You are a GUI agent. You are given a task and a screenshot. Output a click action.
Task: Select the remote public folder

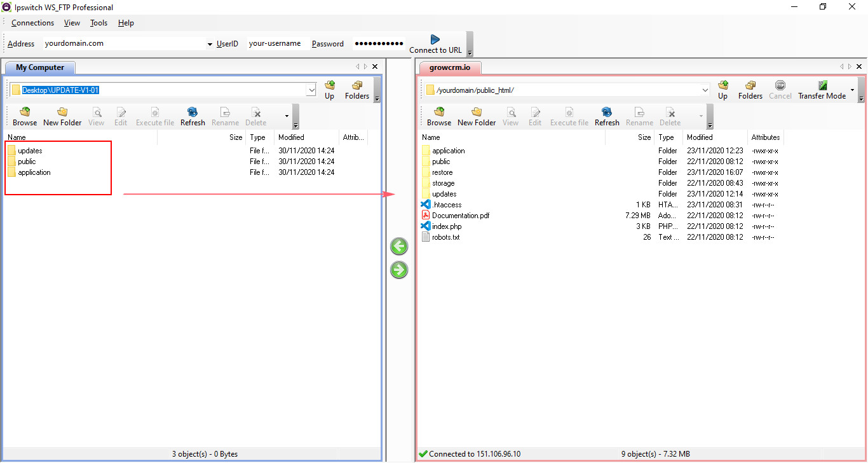coord(436,162)
